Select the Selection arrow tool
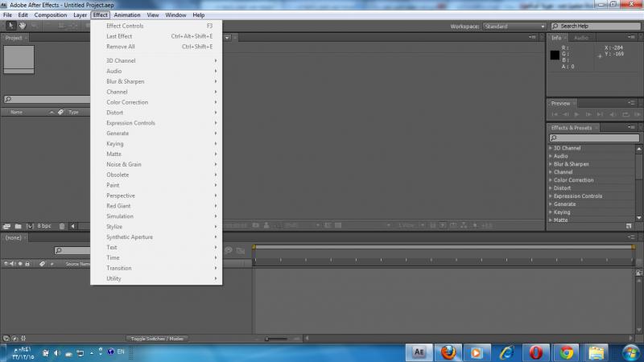Image resolution: width=644 pixels, height=362 pixels. [x=11, y=26]
